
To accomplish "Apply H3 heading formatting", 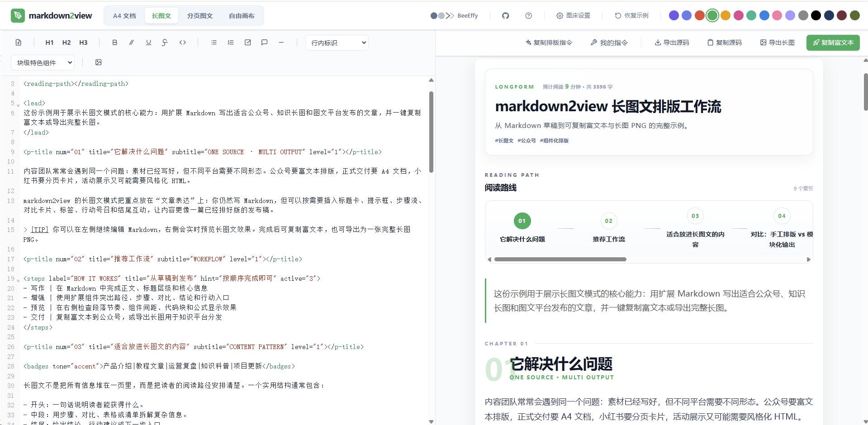I will 83,42.
